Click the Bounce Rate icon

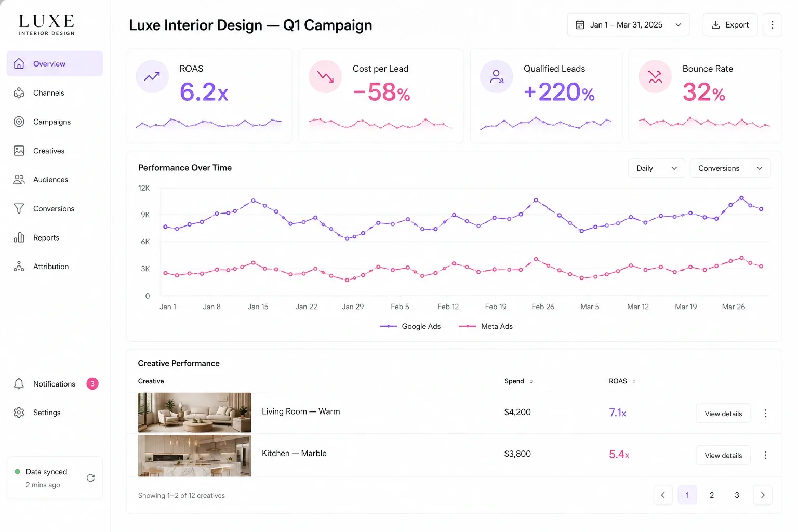(655, 77)
